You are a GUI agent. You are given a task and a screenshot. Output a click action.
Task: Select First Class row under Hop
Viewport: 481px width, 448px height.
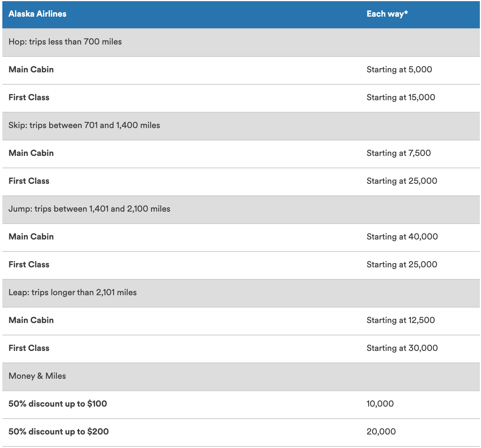coord(29,97)
